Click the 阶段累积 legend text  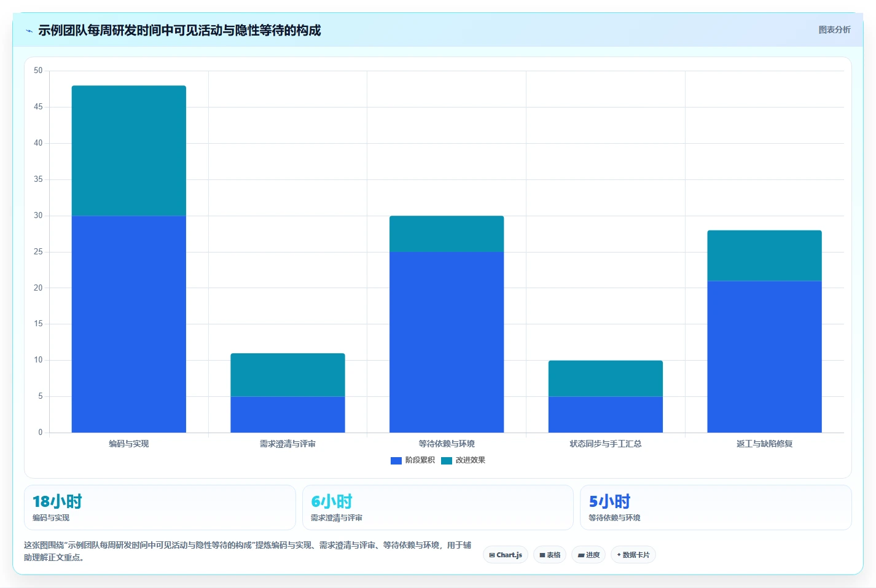tap(420, 460)
